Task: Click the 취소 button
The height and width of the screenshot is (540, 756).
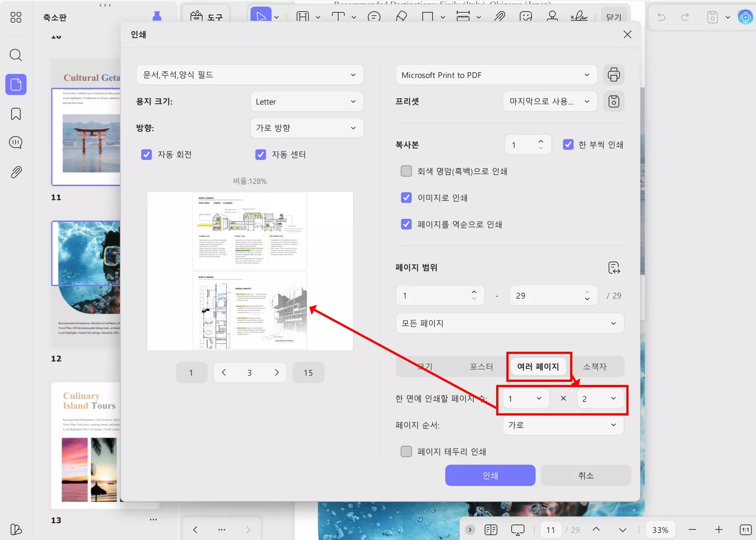Action: tap(586, 475)
